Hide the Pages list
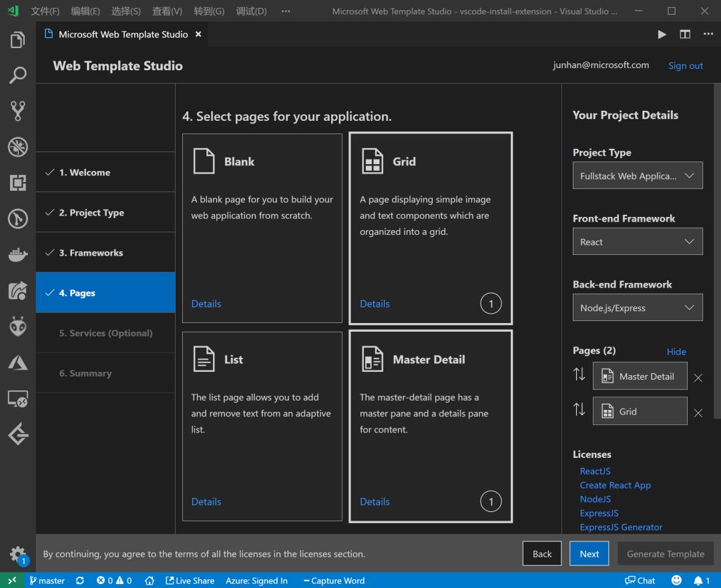 click(x=676, y=352)
